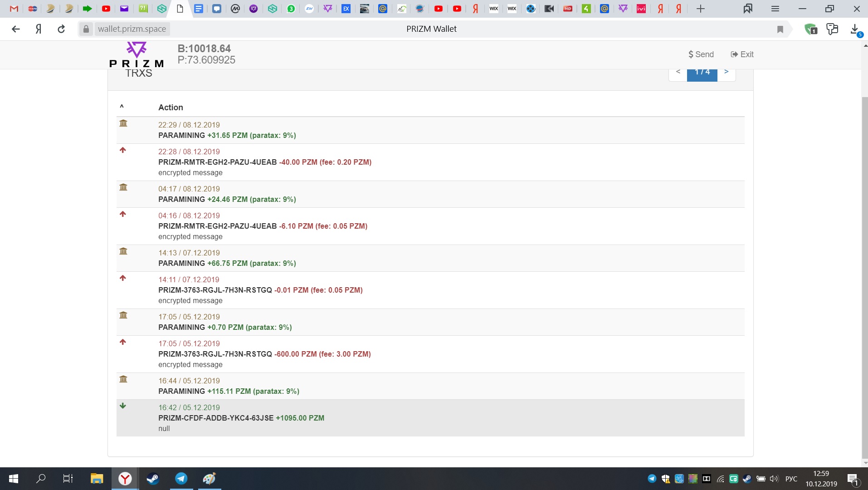868x490 pixels.
Task: Collapse the Action table with caret
Action: pos(122,107)
